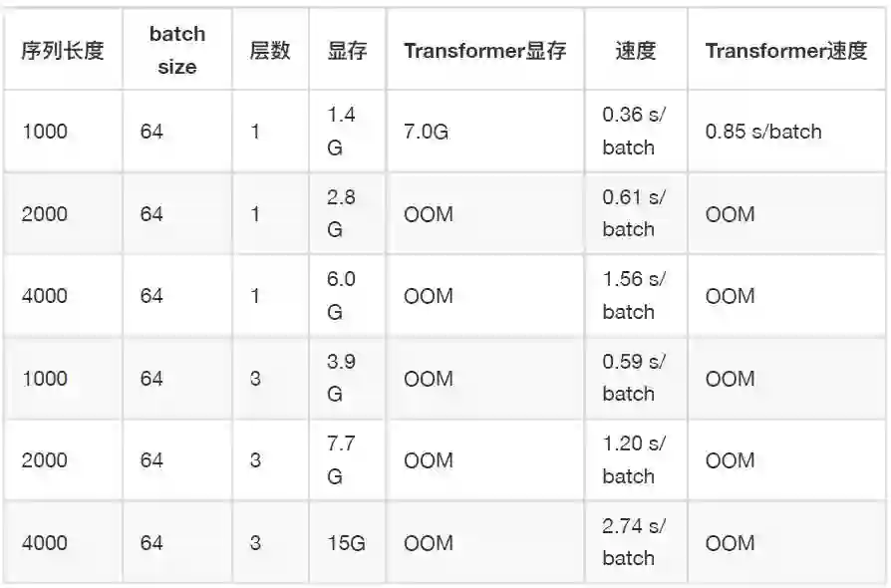The width and height of the screenshot is (891, 588).
Task: Select the 7.0G Transformer memory cell
Action: tap(426, 131)
